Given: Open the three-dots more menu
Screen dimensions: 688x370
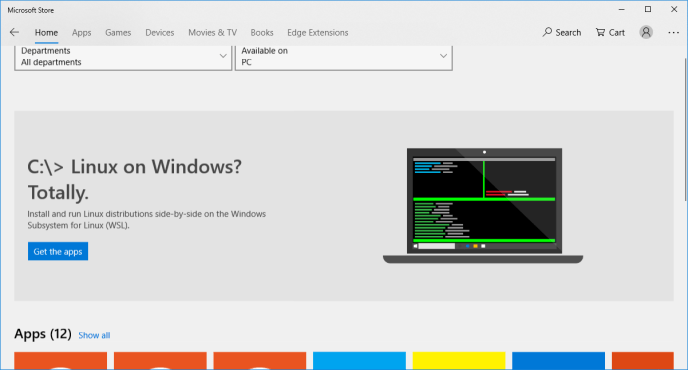Looking at the screenshot, I should (x=674, y=32).
